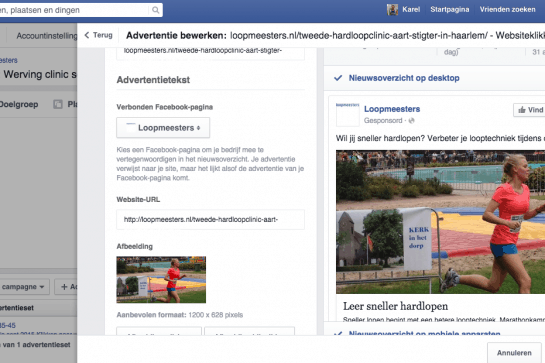Click the Leer sneller hardlopen headline
The image size is (545, 363).
pos(395,306)
